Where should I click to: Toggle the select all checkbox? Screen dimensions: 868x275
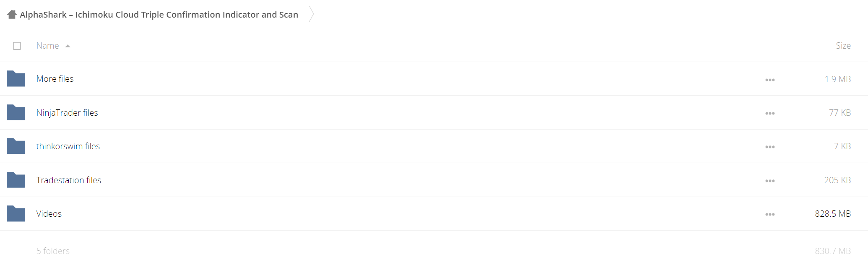click(x=17, y=46)
